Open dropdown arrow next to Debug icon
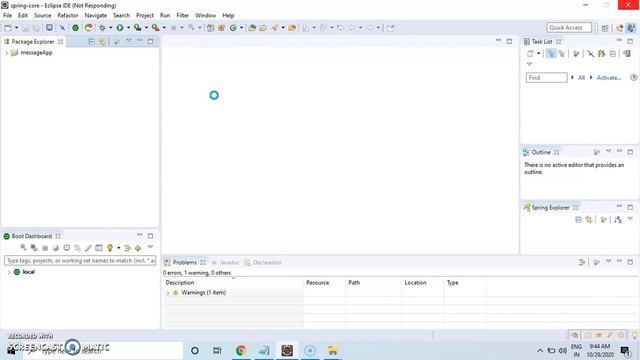 [111, 28]
